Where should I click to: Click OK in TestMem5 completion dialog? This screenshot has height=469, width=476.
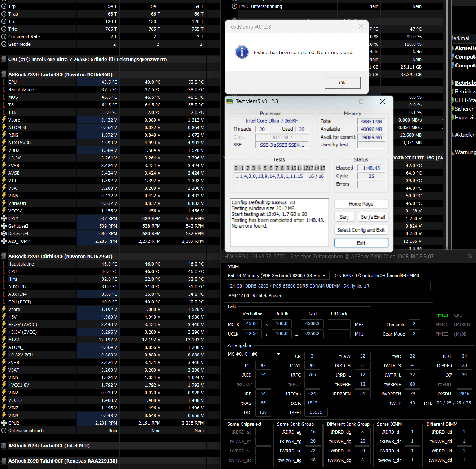pyautogui.click(x=342, y=83)
